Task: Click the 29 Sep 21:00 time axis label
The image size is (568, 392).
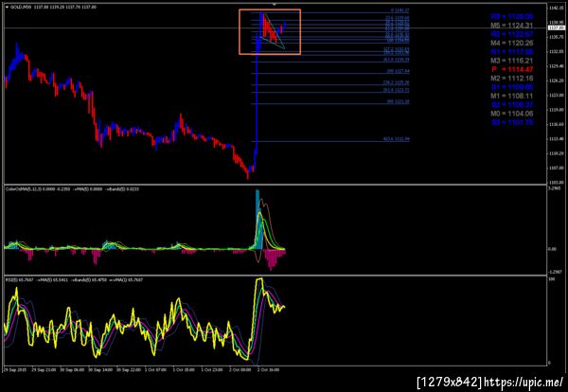Action: 44,370
